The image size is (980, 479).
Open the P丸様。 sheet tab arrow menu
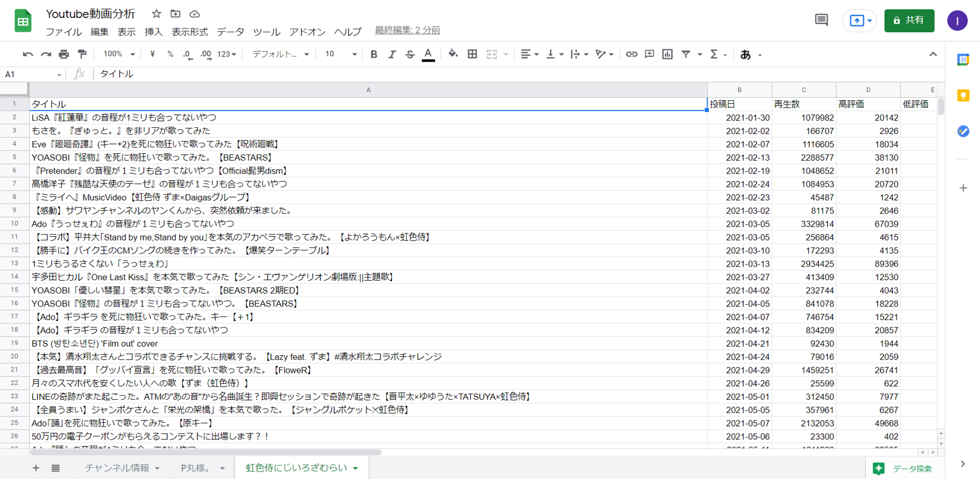(222, 468)
